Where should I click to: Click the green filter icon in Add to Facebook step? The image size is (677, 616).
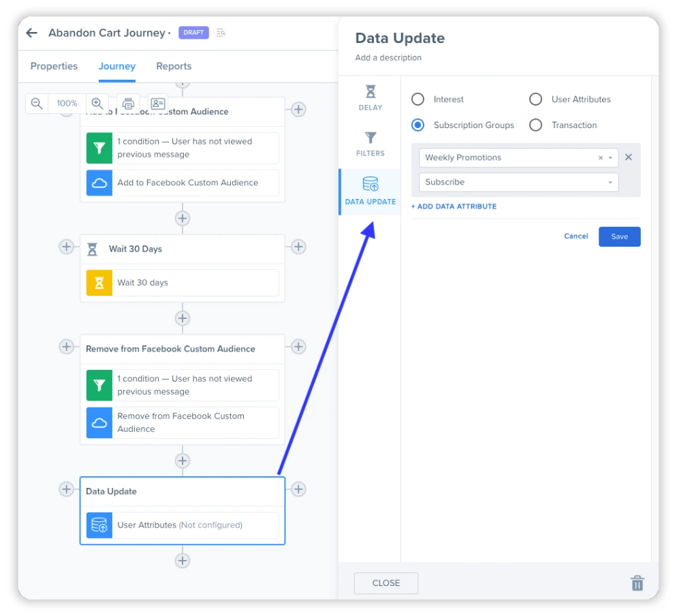point(99,148)
